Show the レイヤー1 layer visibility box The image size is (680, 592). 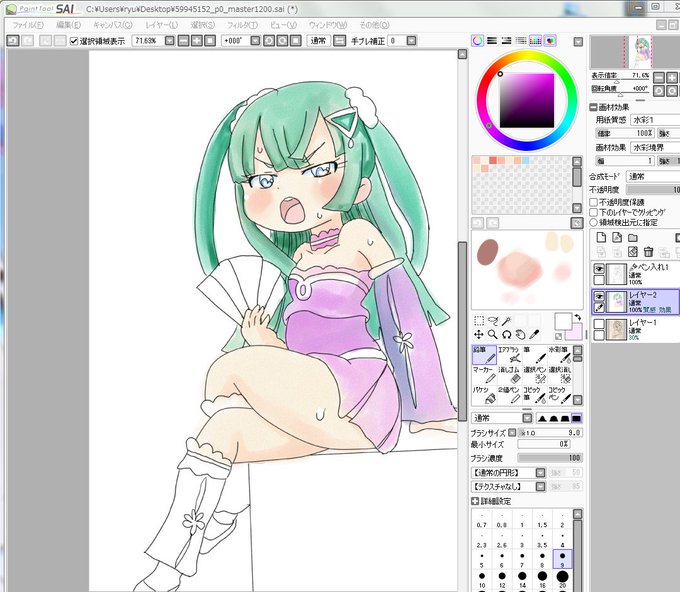click(599, 324)
